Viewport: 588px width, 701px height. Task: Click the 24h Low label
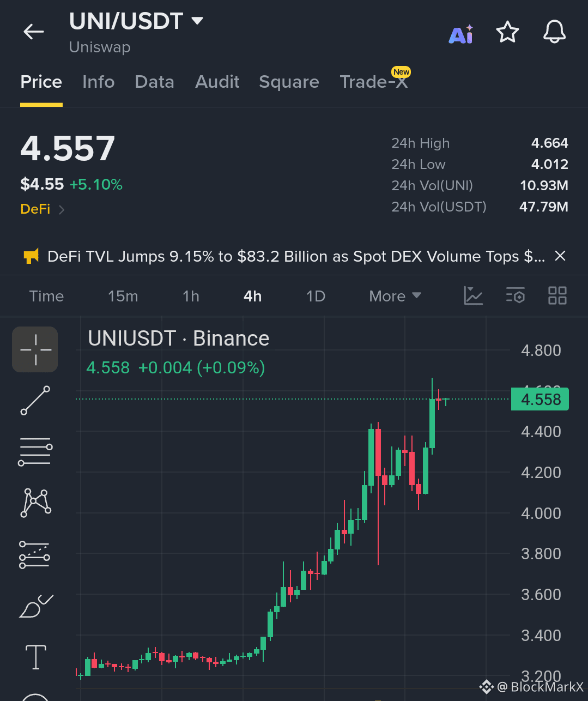coord(419,164)
